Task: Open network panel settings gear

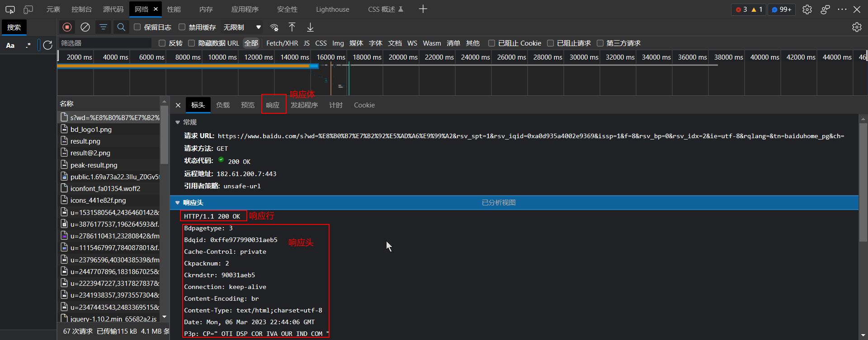Action: (x=857, y=28)
